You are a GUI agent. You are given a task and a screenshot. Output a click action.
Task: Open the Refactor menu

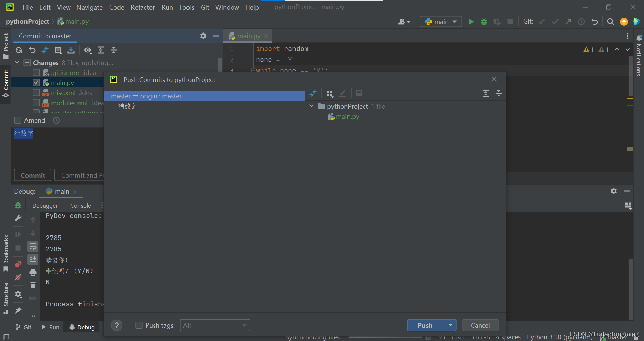point(143,7)
